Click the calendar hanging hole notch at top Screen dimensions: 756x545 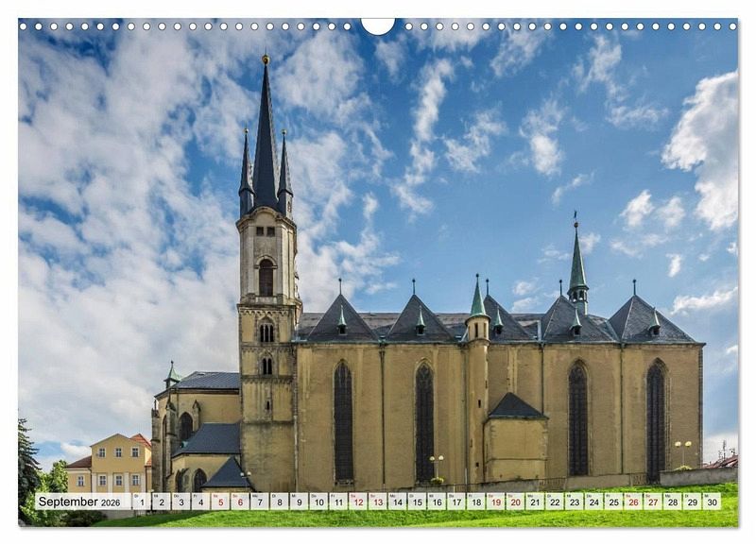[x=378, y=25]
